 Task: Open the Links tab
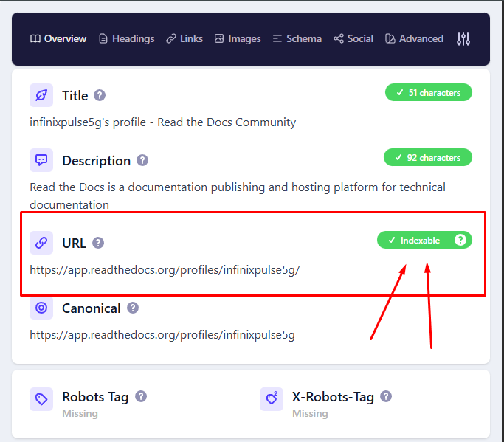point(184,39)
